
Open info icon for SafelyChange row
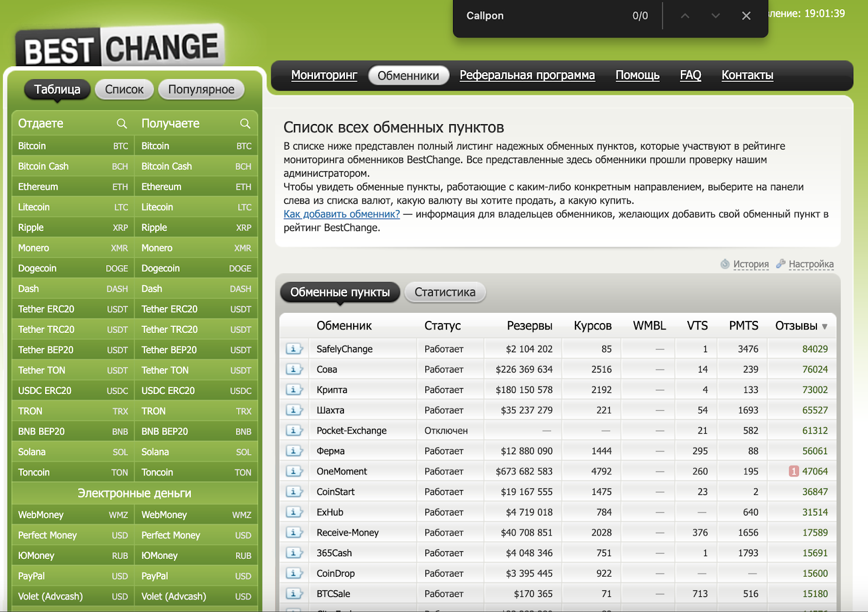294,349
